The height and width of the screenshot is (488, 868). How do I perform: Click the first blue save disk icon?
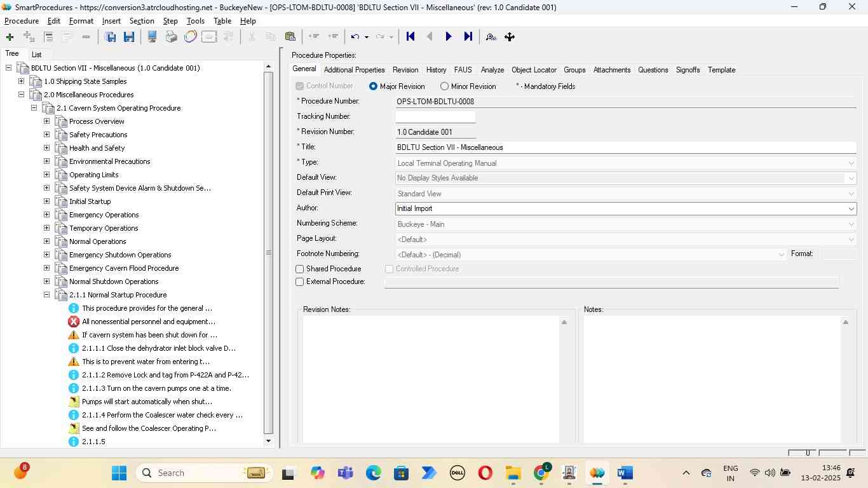click(110, 37)
